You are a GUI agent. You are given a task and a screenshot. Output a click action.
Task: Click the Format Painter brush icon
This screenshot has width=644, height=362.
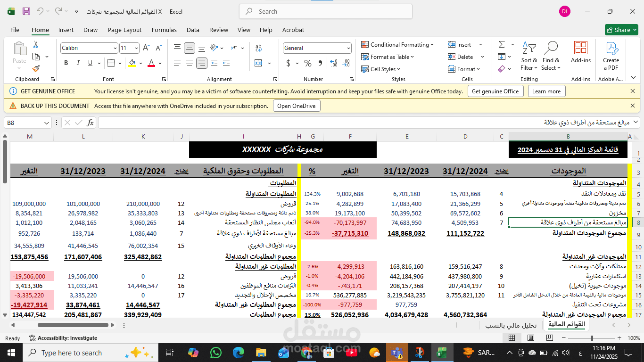pyautogui.click(x=36, y=68)
